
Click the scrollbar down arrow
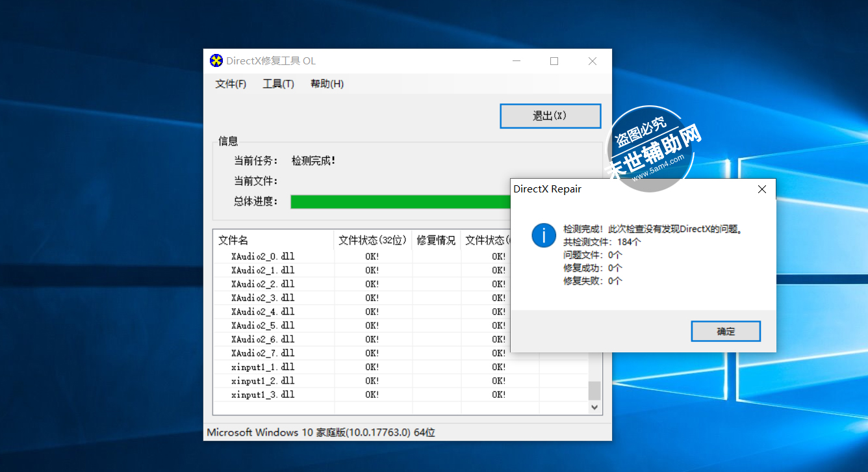594,407
